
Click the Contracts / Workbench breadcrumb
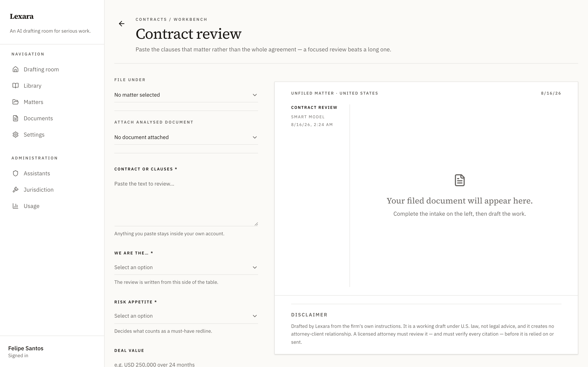click(x=171, y=19)
